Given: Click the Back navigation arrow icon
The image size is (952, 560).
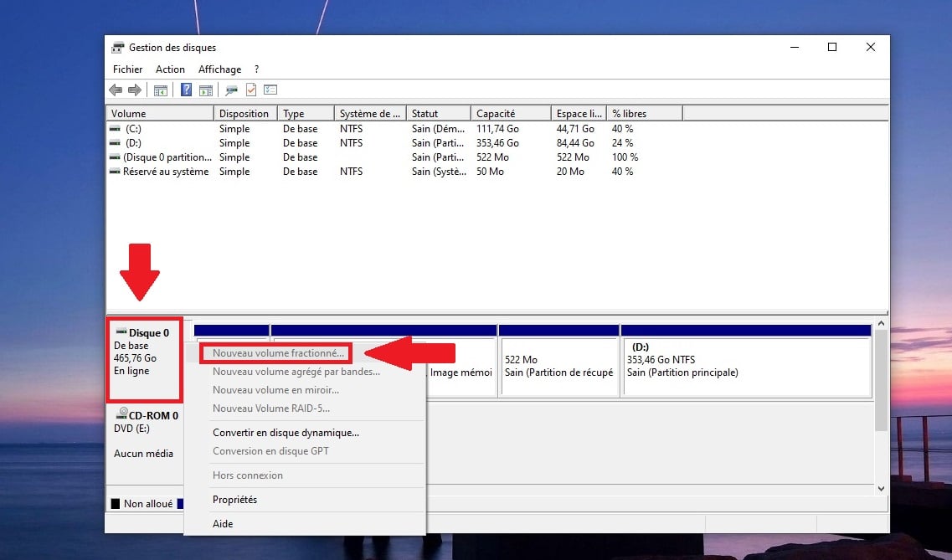Looking at the screenshot, I should 115,90.
